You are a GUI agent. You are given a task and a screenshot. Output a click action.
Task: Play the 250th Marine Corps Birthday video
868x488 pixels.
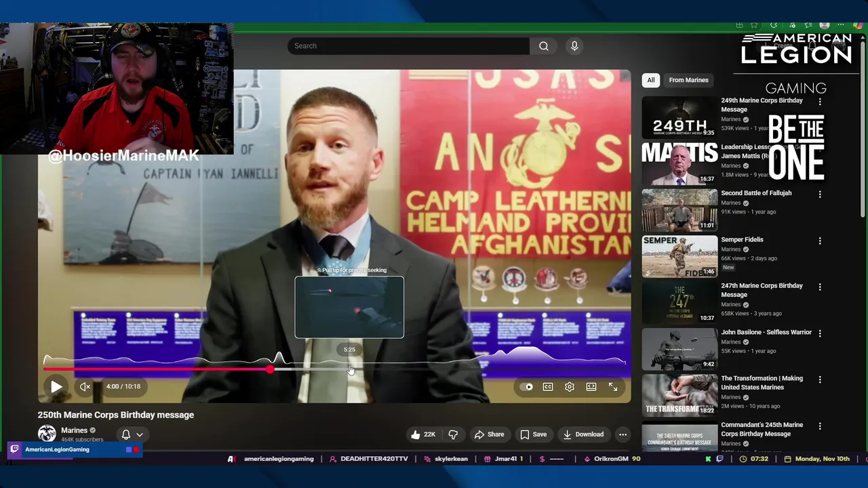tap(56, 386)
